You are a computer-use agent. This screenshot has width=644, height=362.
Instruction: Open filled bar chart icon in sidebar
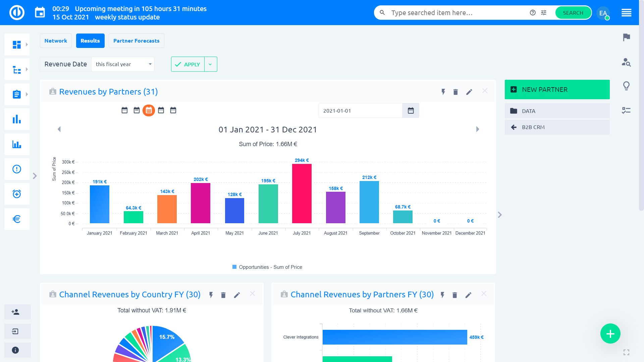[17, 119]
